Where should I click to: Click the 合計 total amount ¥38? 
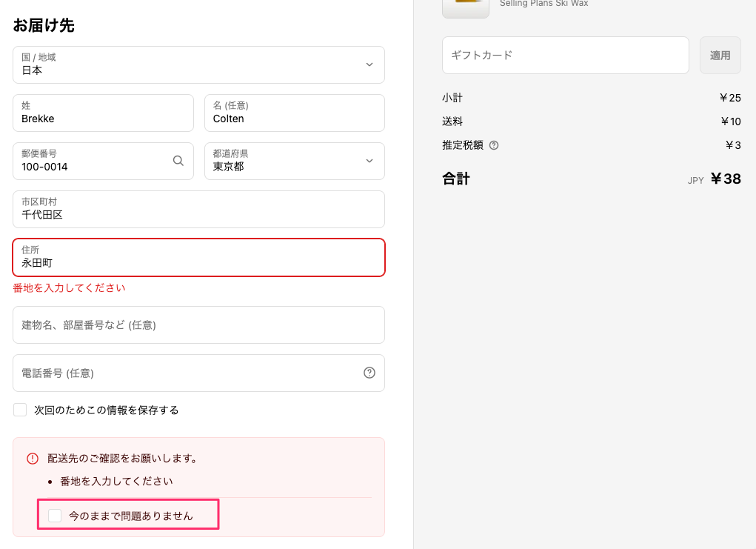point(725,179)
